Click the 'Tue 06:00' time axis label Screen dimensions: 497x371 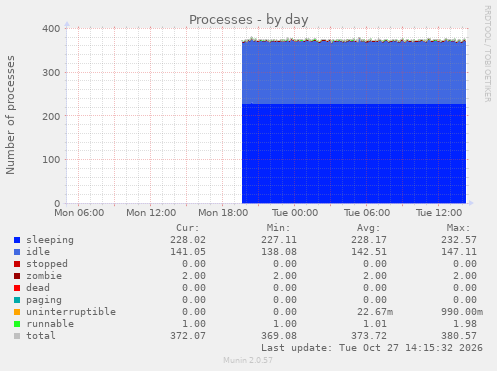coord(367,213)
